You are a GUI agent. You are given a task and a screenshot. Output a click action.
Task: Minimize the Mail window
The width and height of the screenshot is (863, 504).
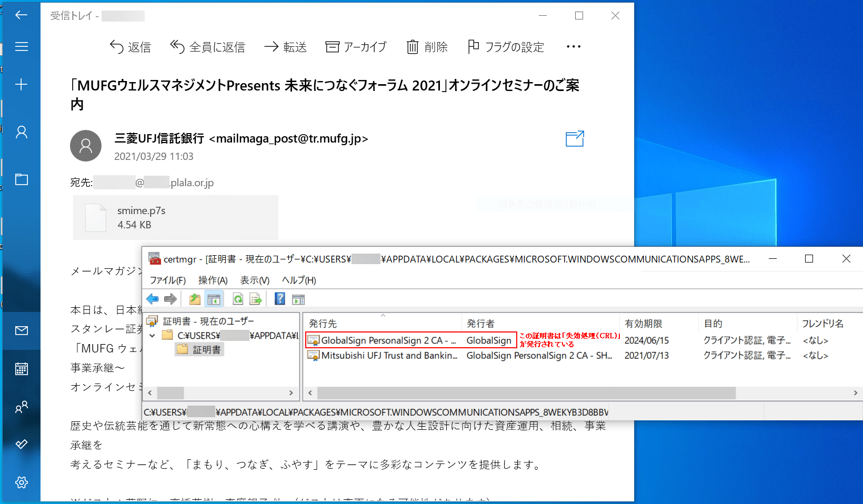point(543,15)
